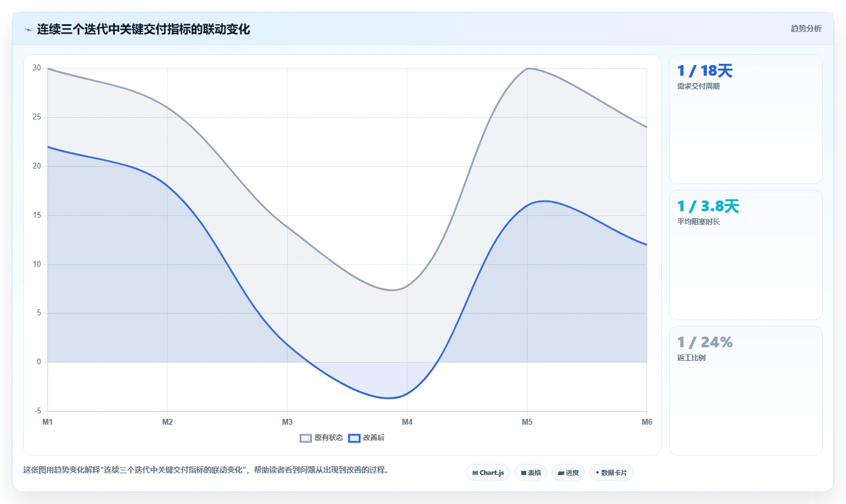Click the M1 start point of the blue line
Viewport: 846px width, 504px height.
[x=47, y=147]
